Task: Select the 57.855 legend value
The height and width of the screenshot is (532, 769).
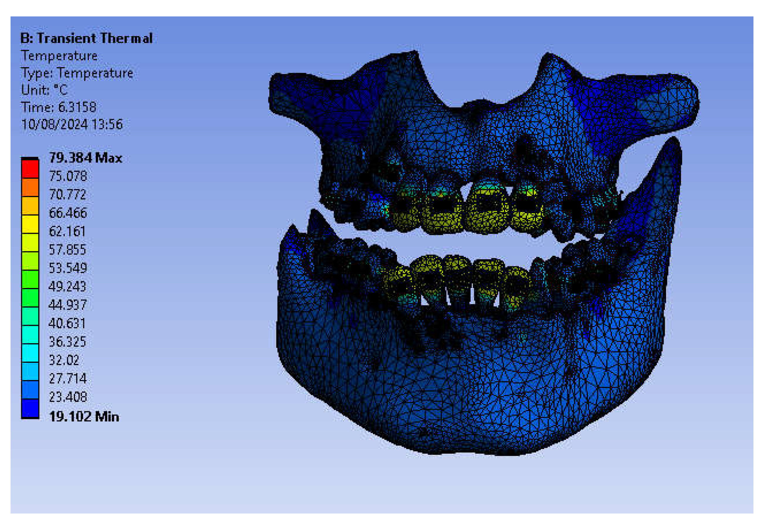Action: coord(67,250)
